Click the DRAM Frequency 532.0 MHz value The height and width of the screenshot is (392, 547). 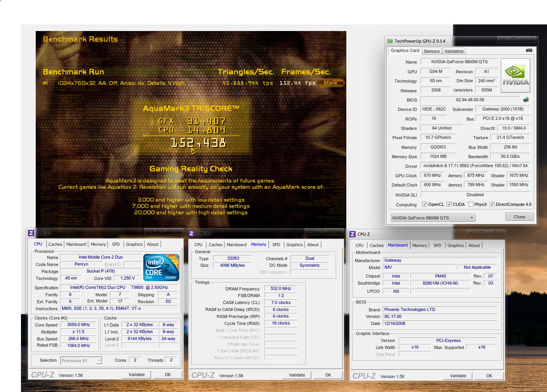pyautogui.click(x=281, y=288)
